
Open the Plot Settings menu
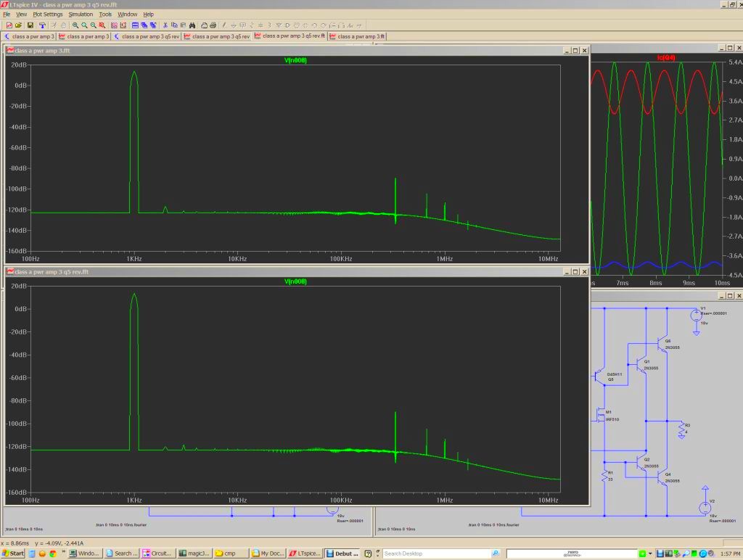(47, 15)
